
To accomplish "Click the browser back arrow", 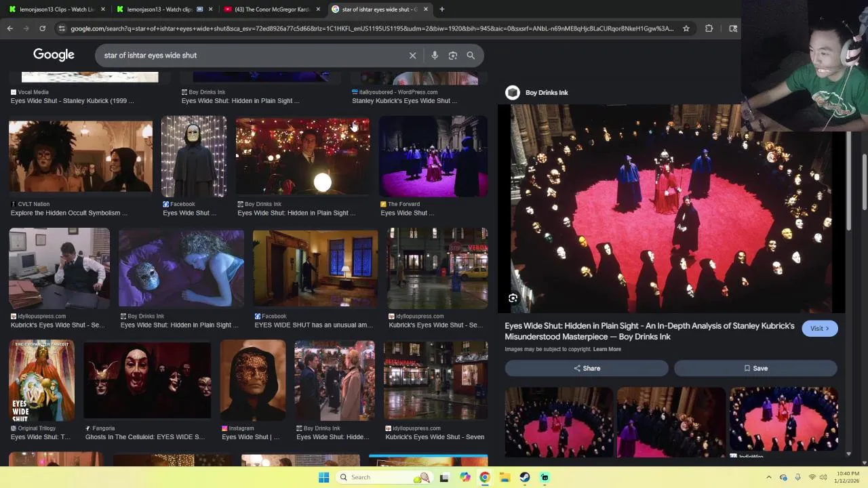I will pyautogui.click(x=10, y=28).
